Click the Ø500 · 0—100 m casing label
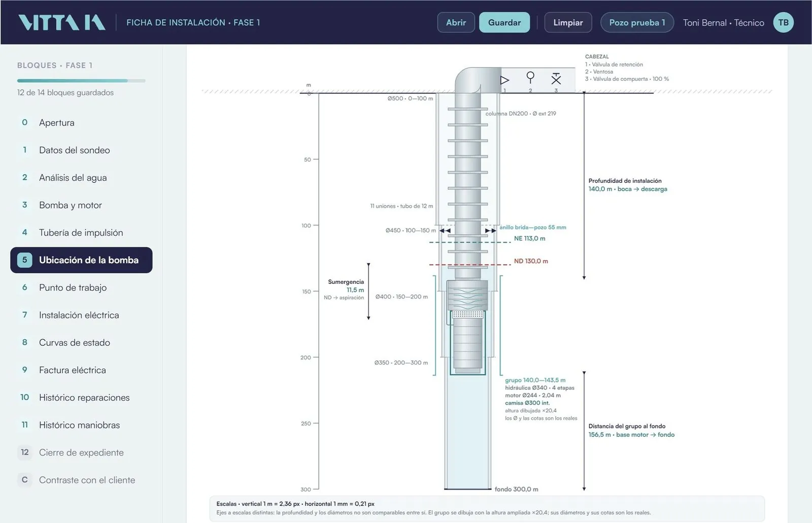This screenshot has width=812, height=523. pos(410,99)
